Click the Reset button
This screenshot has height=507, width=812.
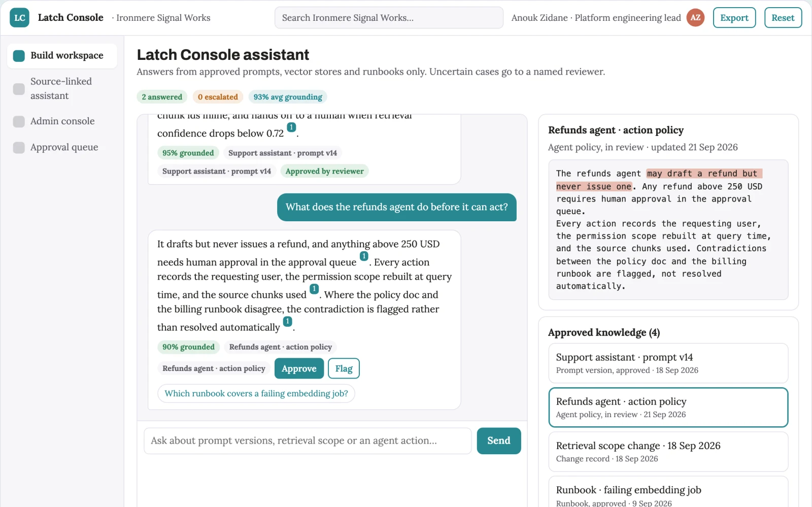tap(783, 18)
